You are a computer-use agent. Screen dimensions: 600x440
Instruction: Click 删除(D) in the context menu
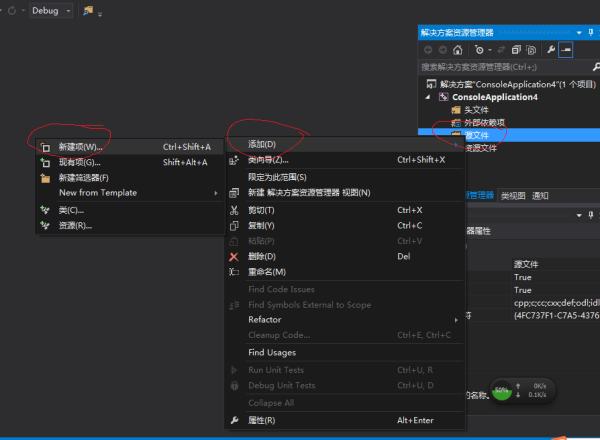tap(346, 256)
